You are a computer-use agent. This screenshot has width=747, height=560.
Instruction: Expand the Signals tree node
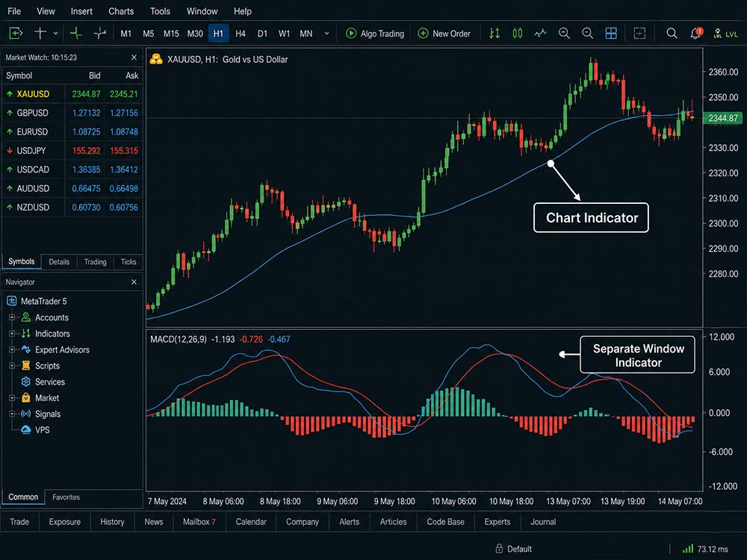[x=12, y=414]
